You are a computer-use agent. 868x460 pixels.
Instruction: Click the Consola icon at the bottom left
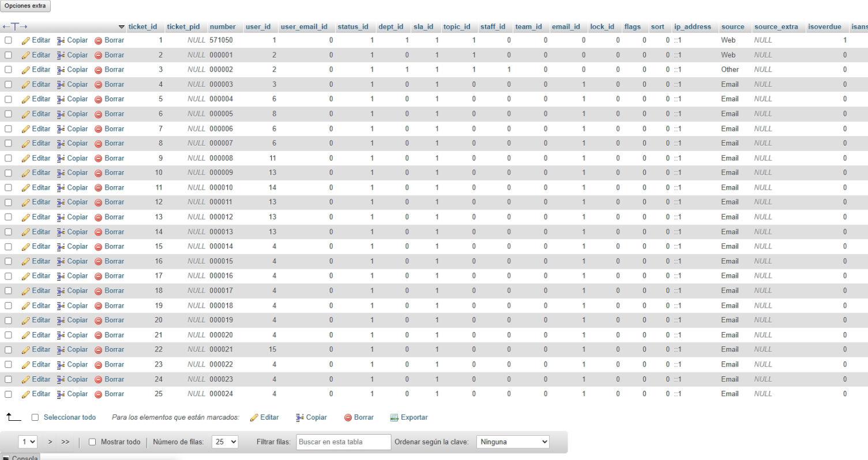[x=6, y=458]
